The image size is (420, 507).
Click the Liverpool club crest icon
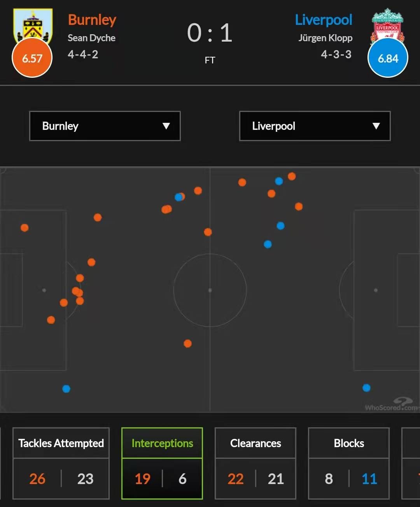pyautogui.click(x=388, y=23)
